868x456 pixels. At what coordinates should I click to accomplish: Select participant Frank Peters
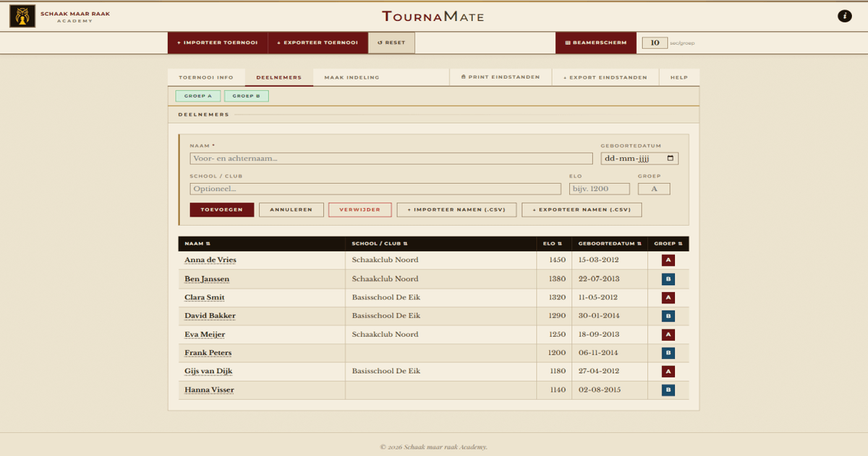208,353
